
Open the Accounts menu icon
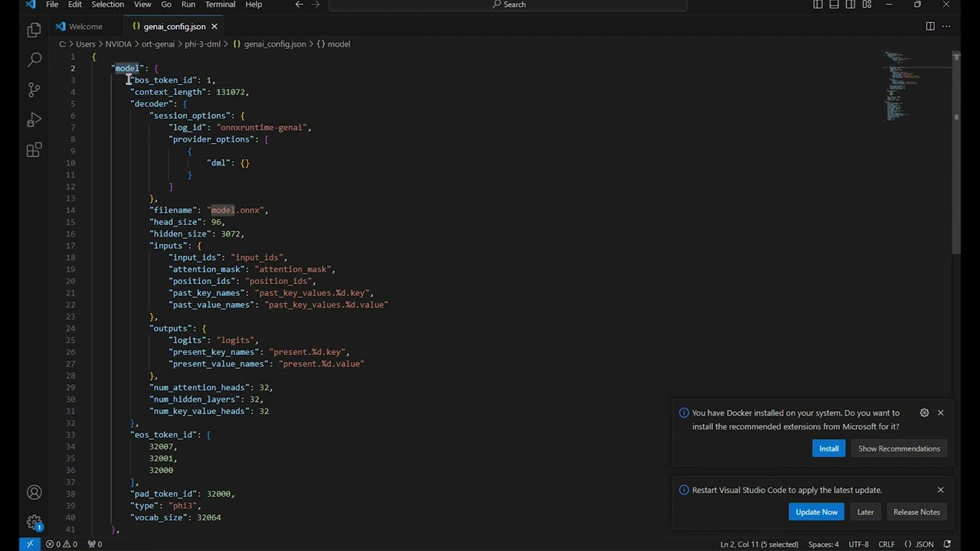coord(34,493)
